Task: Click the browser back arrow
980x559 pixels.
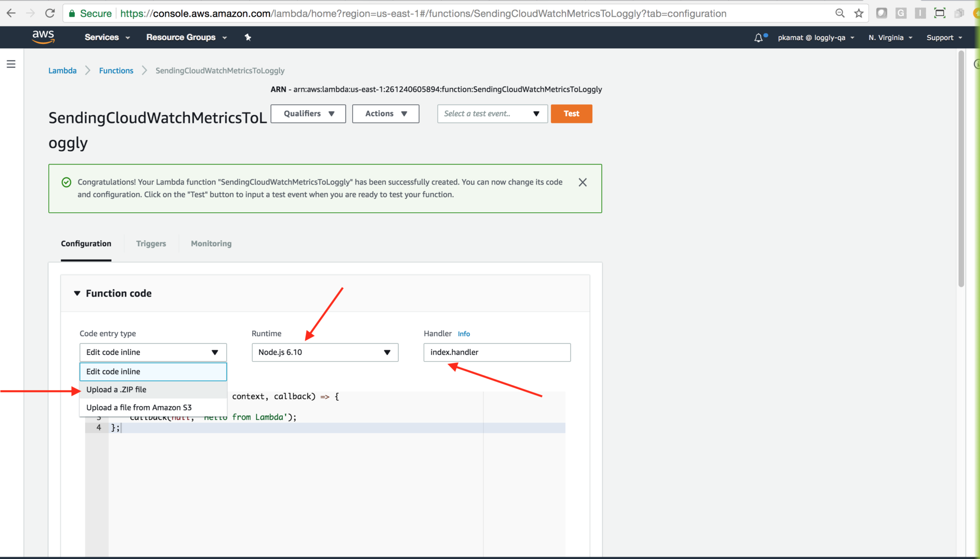Action: point(11,13)
